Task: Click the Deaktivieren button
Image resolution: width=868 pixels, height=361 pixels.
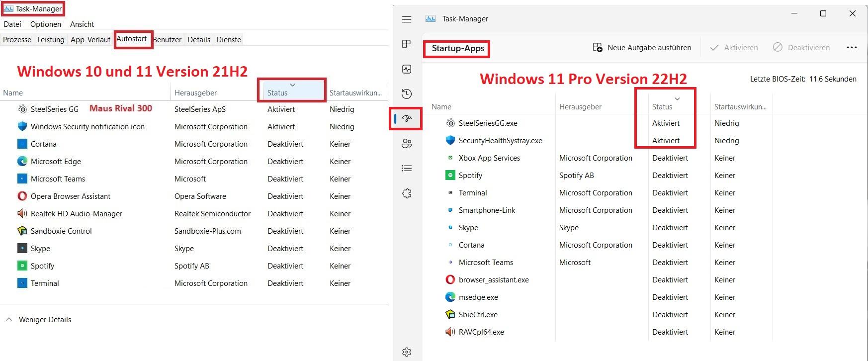Action: point(801,48)
